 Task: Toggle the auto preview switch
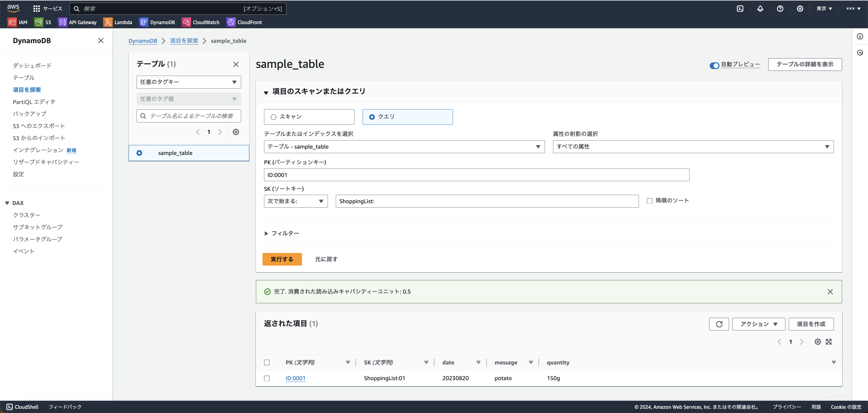(x=714, y=65)
